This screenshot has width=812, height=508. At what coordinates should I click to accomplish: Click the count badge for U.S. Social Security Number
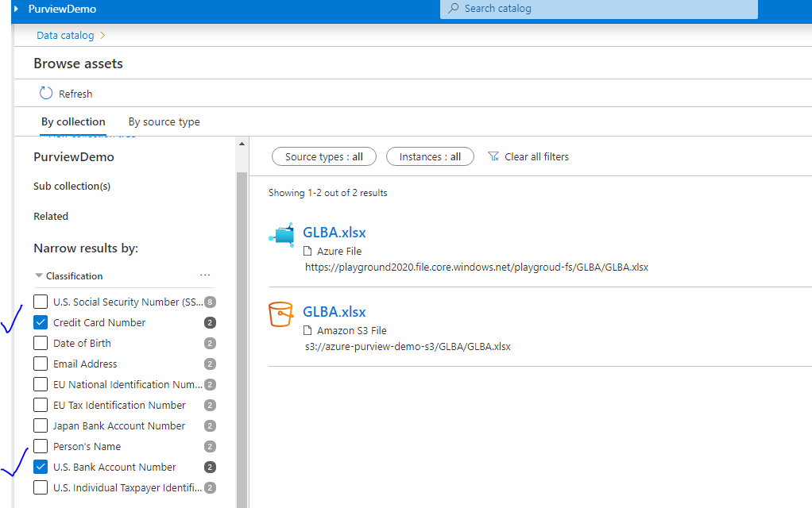pos(210,302)
